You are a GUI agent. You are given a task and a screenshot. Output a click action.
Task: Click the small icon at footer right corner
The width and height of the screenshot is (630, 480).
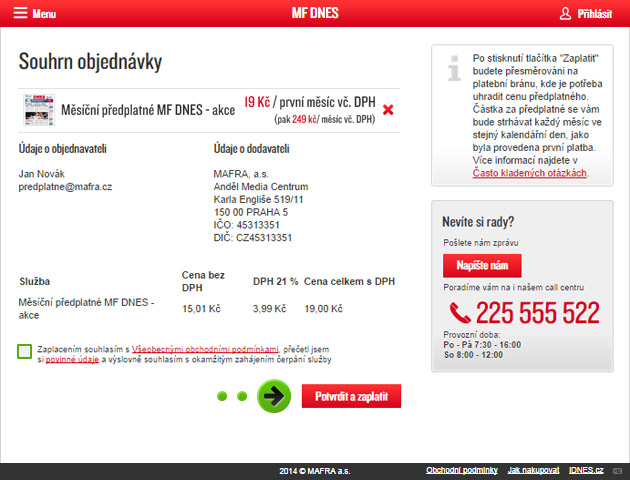[x=617, y=470]
